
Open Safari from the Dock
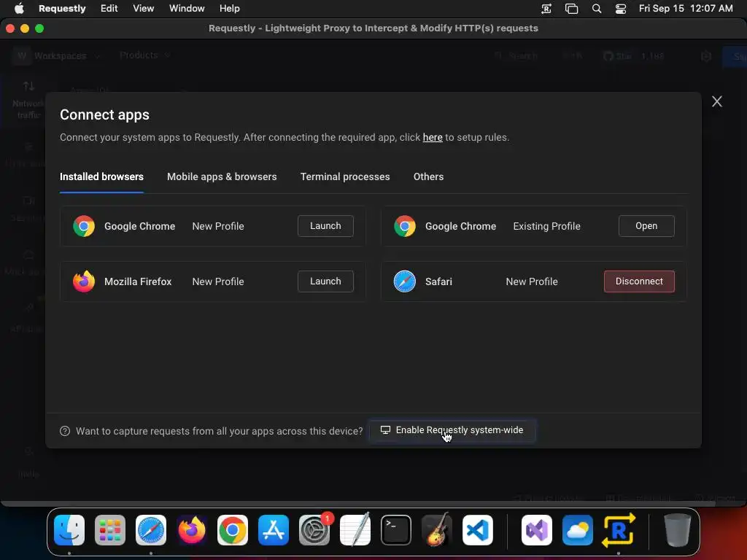click(x=151, y=530)
